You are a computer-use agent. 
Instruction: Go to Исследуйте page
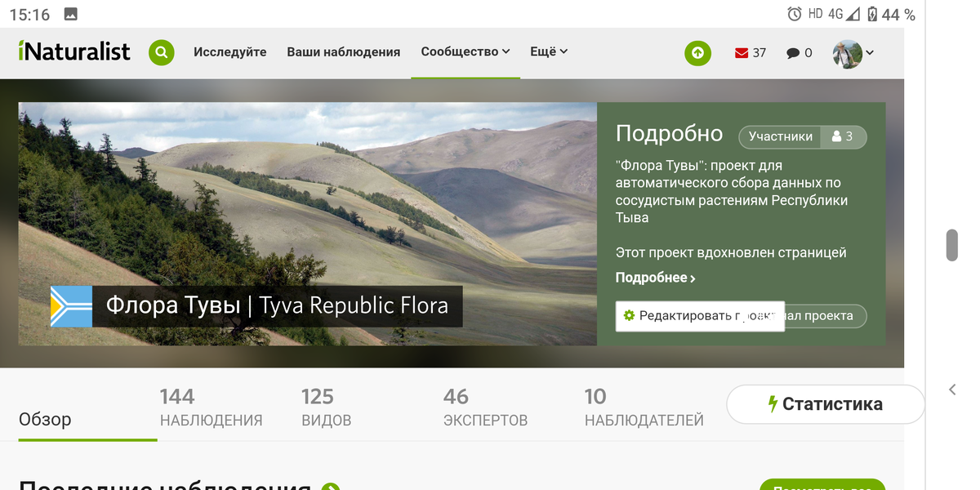click(x=230, y=52)
